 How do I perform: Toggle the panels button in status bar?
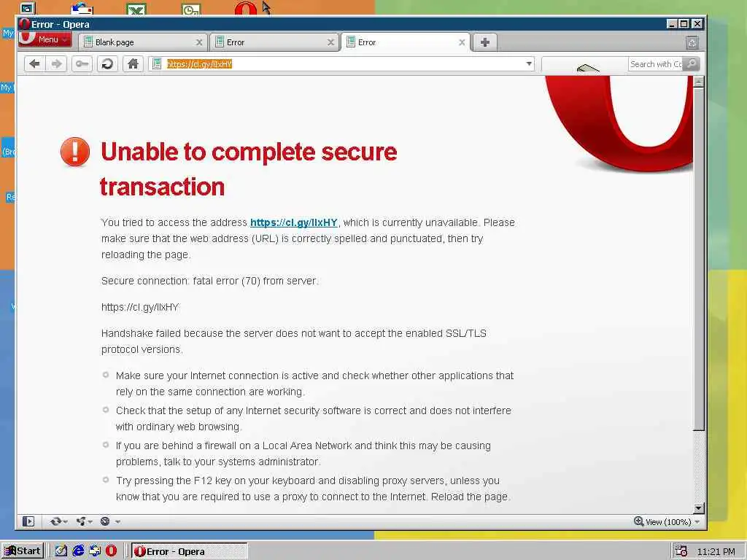(x=28, y=521)
